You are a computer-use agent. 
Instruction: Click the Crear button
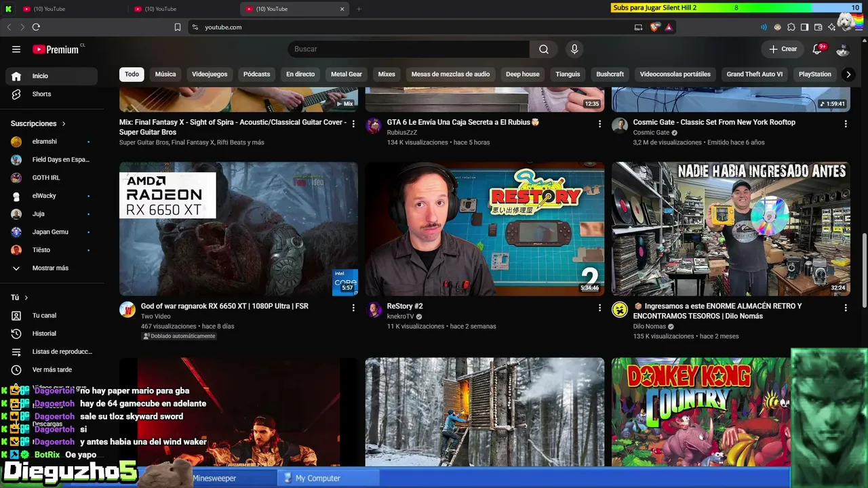click(783, 49)
